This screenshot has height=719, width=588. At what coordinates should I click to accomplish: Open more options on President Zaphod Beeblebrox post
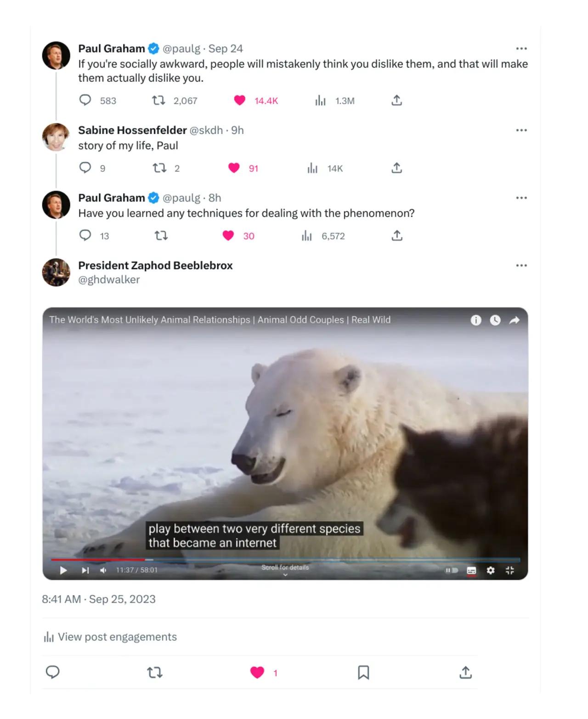point(521,265)
